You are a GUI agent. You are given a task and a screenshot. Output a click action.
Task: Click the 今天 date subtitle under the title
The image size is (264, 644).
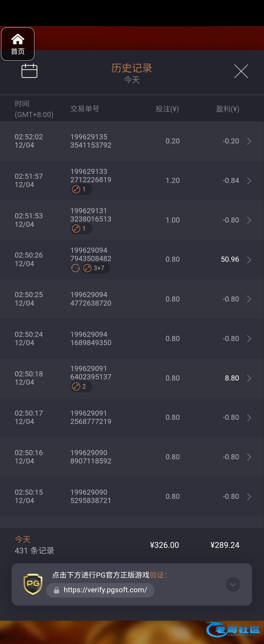pyautogui.click(x=132, y=80)
